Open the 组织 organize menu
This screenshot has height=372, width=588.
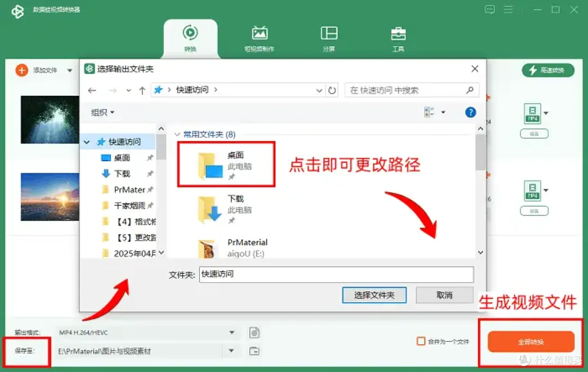103,113
